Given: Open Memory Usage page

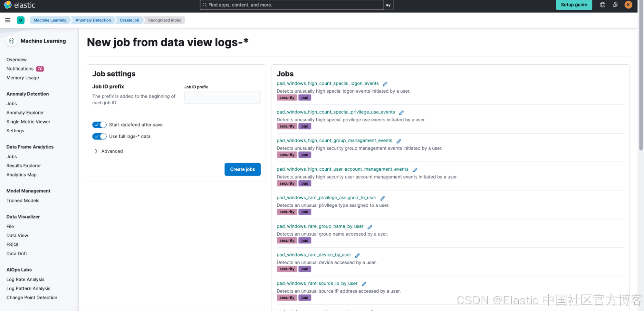Looking at the screenshot, I should [23, 78].
